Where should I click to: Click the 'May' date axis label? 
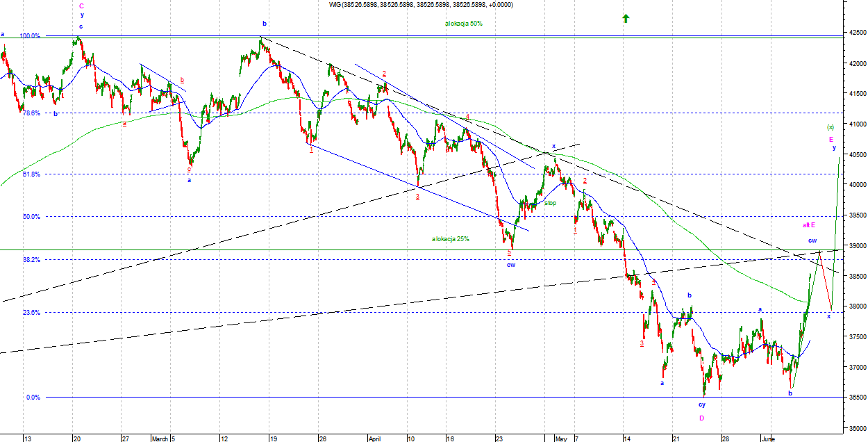click(561, 439)
